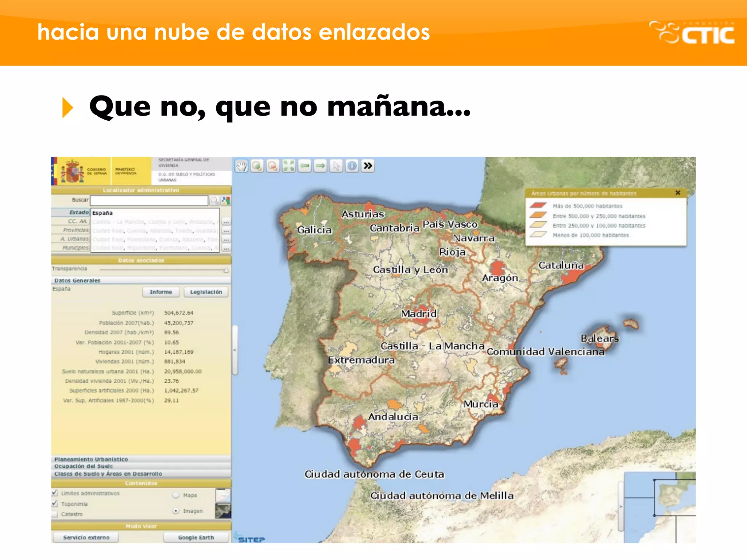Activate the zoom in magnifier tool
The height and width of the screenshot is (560, 747).
coord(257,166)
